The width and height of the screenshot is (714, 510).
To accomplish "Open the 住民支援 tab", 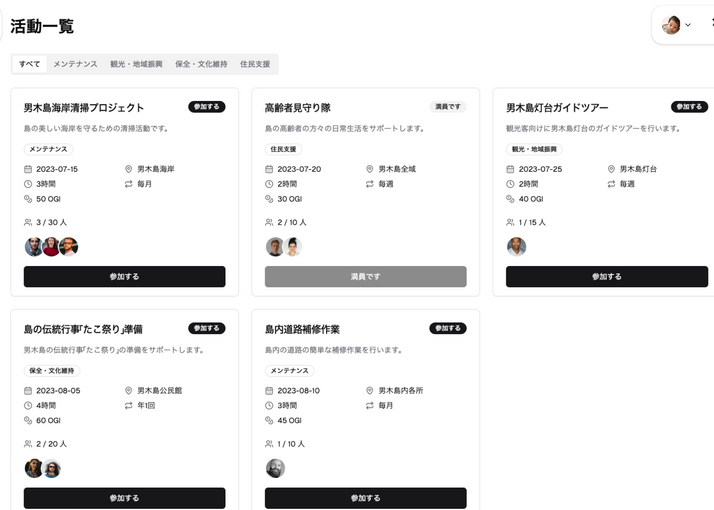I will [x=255, y=64].
